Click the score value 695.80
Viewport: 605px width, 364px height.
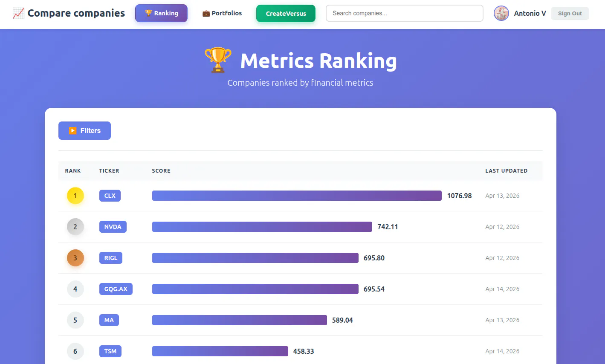click(x=374, y=258)
